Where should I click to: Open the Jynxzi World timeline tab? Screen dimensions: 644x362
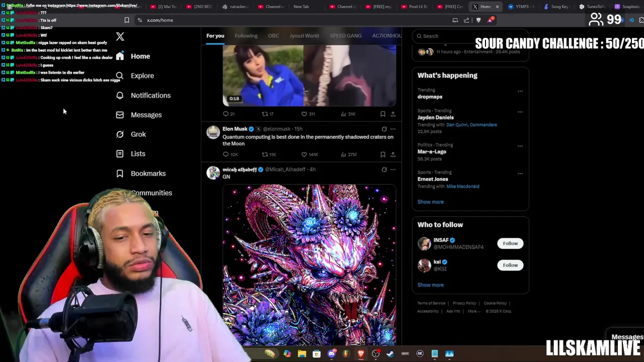(x=304, y=36)
